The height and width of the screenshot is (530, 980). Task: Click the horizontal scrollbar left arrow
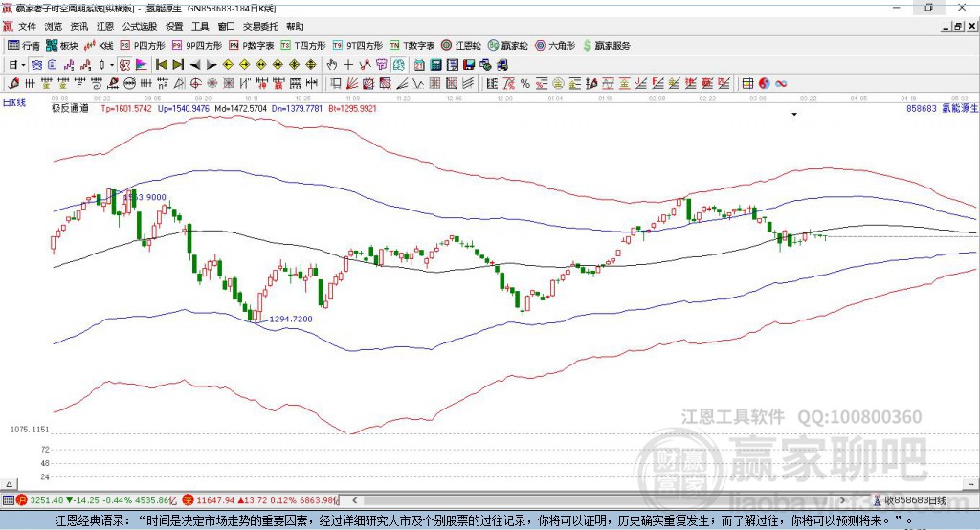click(x=355, y=500)
